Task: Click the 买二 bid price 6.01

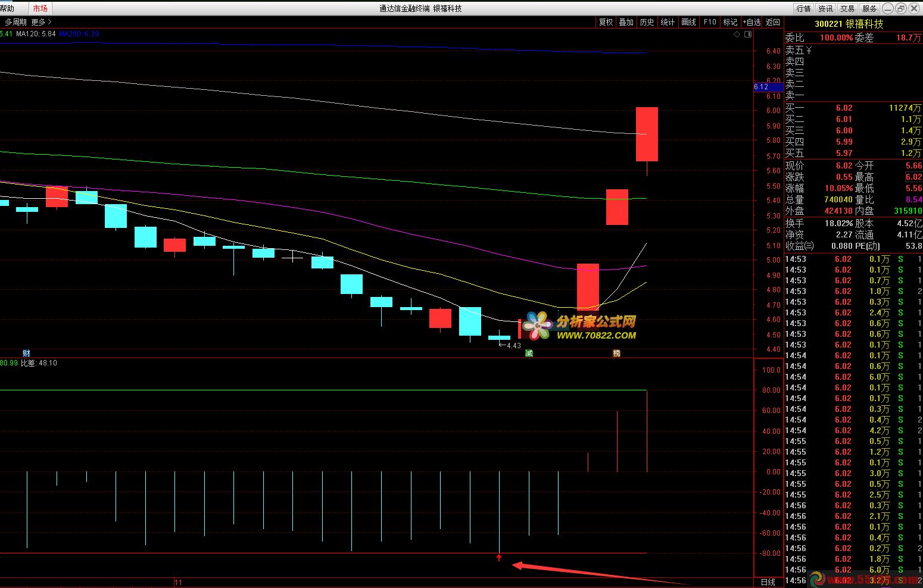Action: coord(844,119)
